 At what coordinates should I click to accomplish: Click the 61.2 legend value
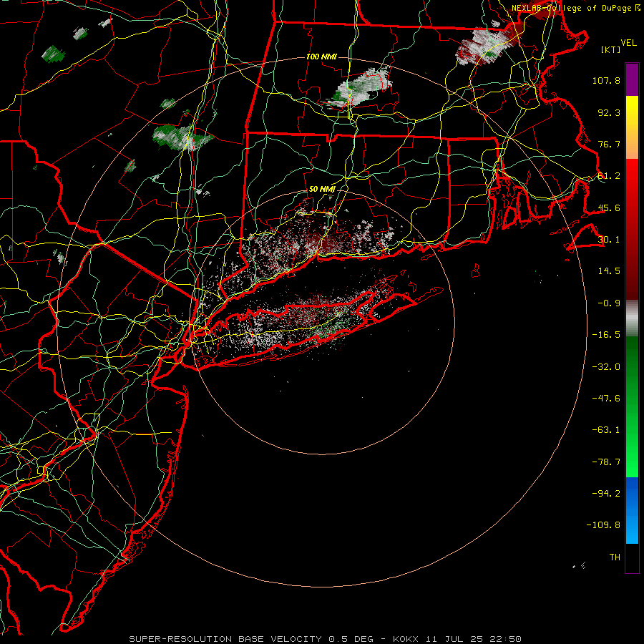click(609, 176)
